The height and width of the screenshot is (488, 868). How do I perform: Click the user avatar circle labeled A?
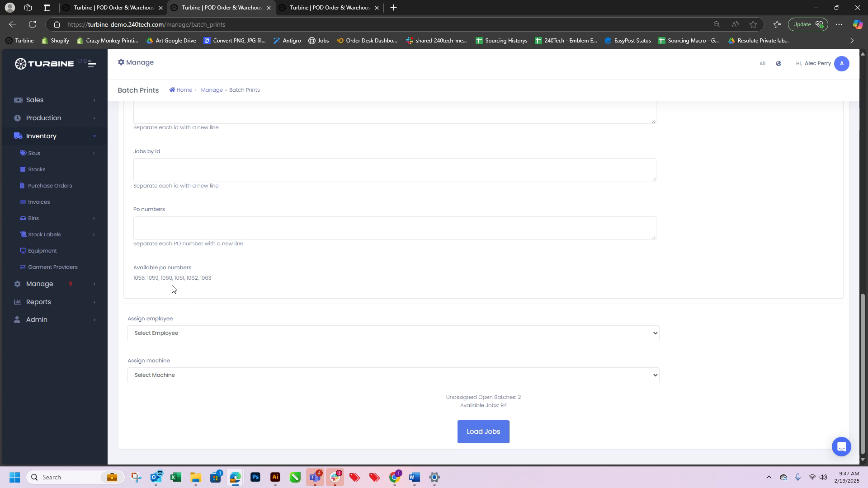pos(841,64)
